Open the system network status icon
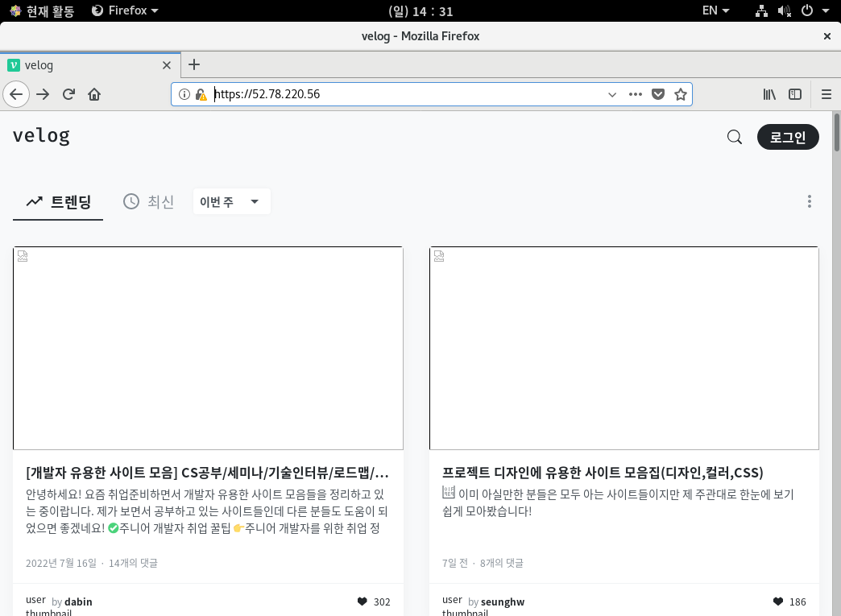This screenshot has width=841, height=616. [x=761, y=10]
